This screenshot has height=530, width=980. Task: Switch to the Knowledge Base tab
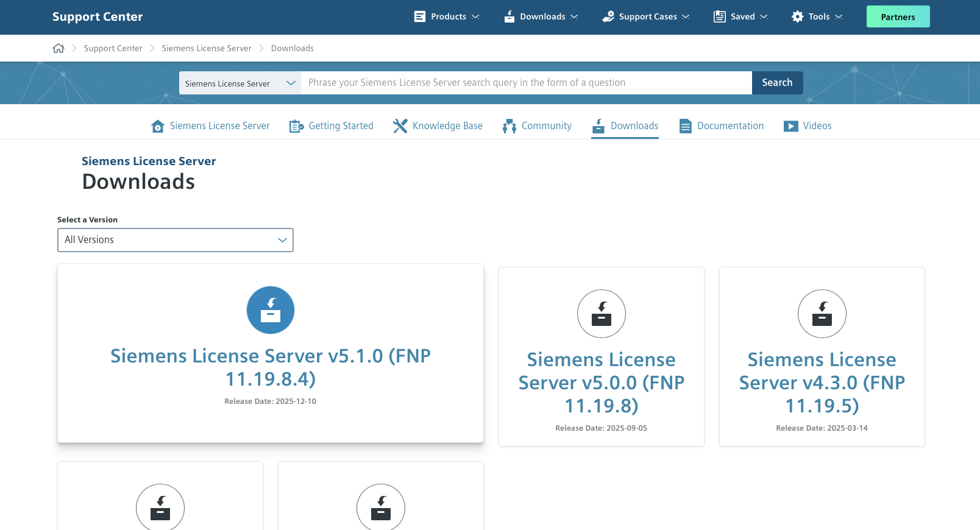[x=438, y=126]
